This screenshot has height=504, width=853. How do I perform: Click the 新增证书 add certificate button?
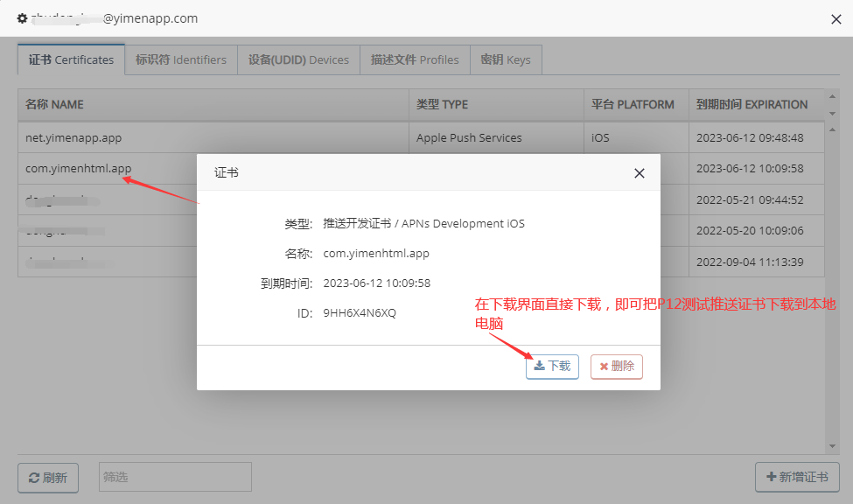pos(797,478)
